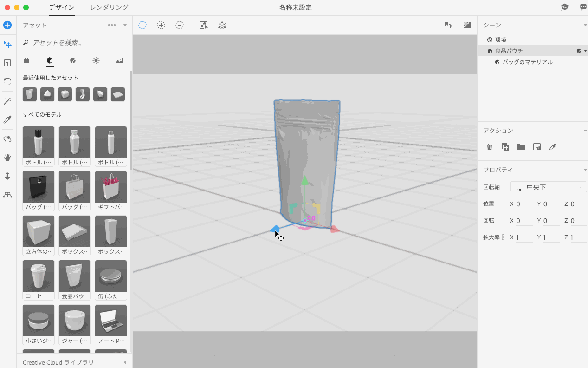
Task: Click the duplicate action icon
Action: pos(505,147)
